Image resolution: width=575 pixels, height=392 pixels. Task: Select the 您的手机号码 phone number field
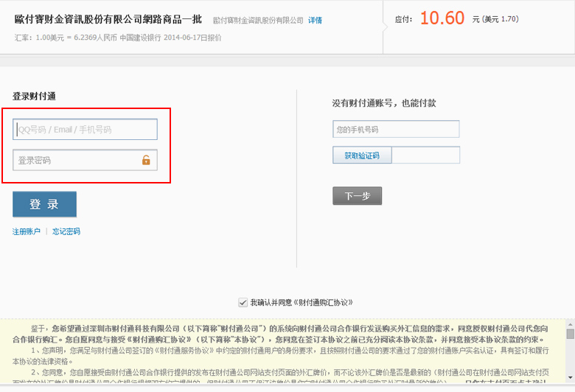tap(396, 130)
